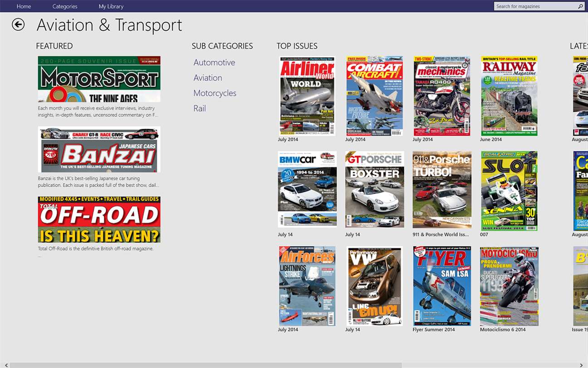The image size is (588, 368).
Task: Open the 911 & Porsche World cover
Action: click(442, 189)
